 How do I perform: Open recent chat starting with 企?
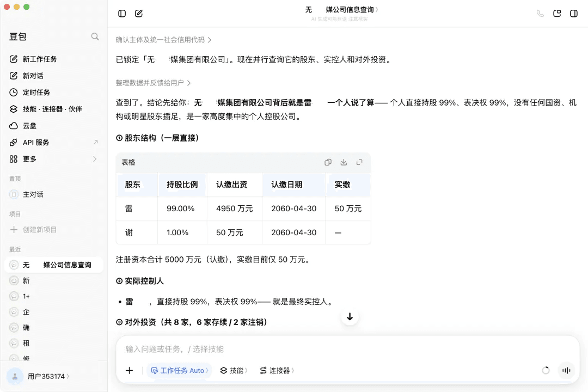(x=53, y=312)
